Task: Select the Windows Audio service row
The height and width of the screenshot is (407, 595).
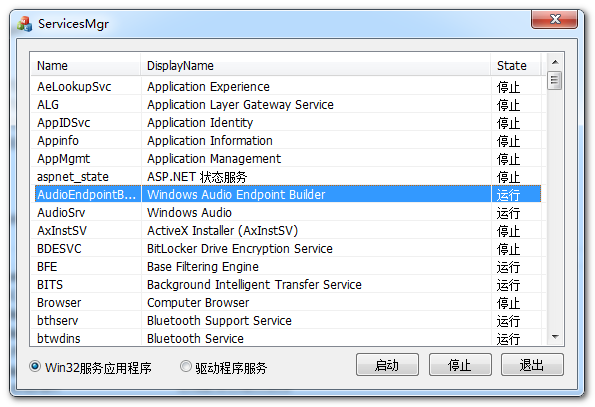Action: [x=288, y=212]
